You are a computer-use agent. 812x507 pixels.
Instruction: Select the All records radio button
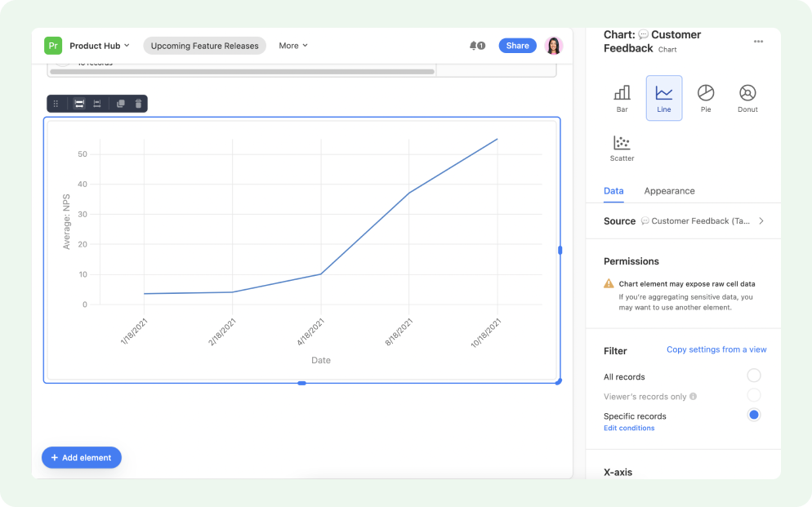tap(753, 376)
